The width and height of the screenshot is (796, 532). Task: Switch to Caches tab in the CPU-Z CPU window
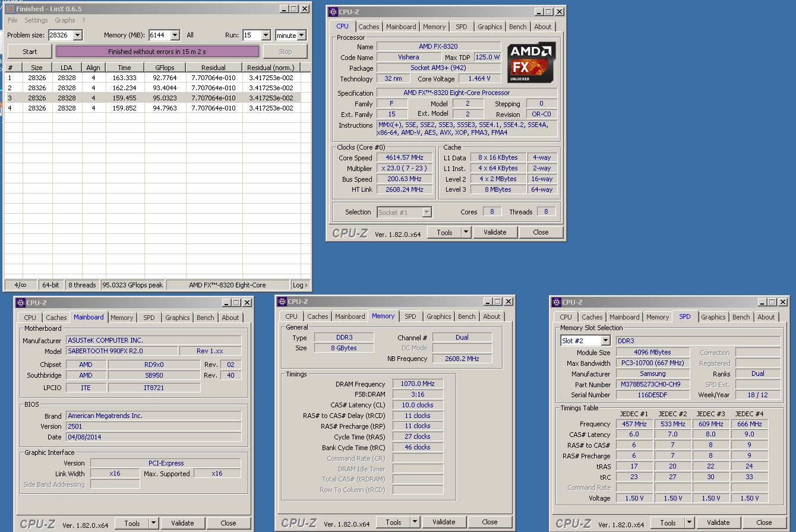pos(369,27)
